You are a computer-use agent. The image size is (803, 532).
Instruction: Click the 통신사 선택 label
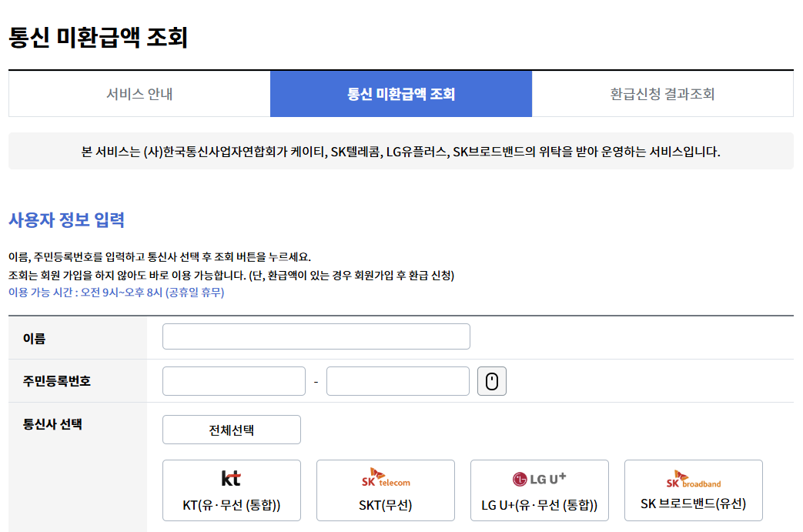52,424
